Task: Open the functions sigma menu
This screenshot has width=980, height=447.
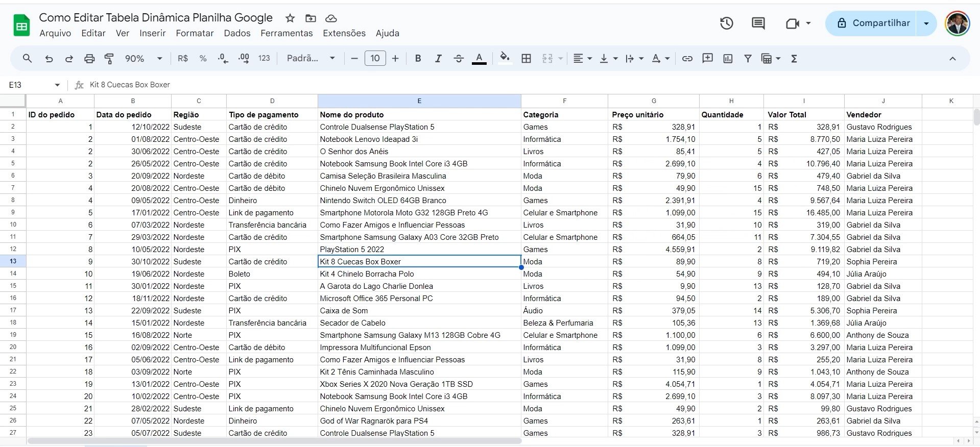Action: click(794, 59)
